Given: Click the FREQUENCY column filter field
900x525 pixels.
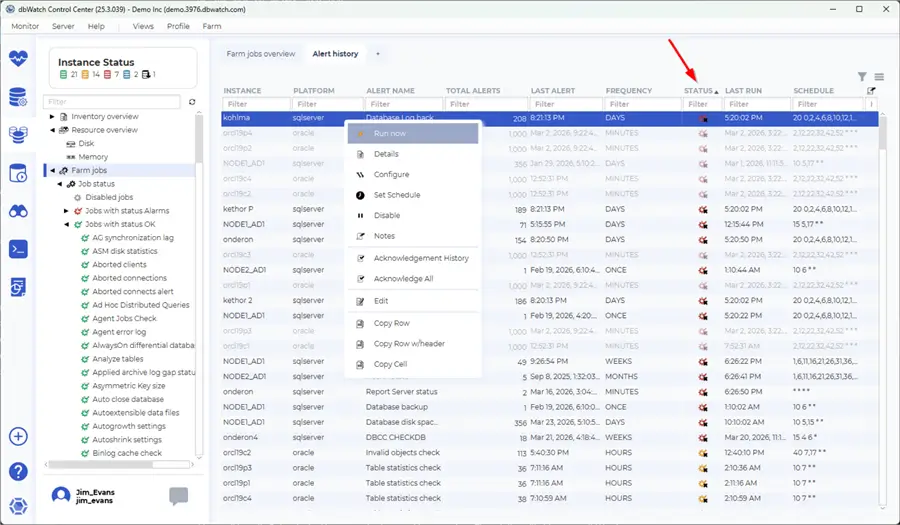Looking at the screenshot, I should pos(642,104).
